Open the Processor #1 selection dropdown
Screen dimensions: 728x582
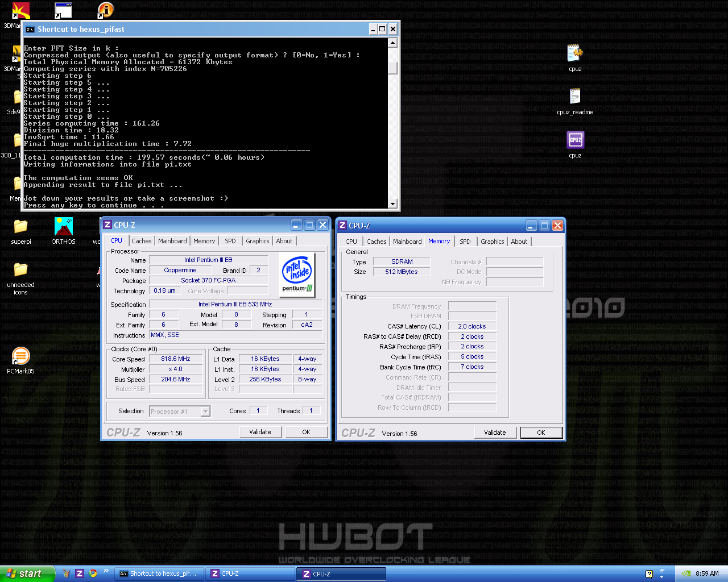(205, 411)
